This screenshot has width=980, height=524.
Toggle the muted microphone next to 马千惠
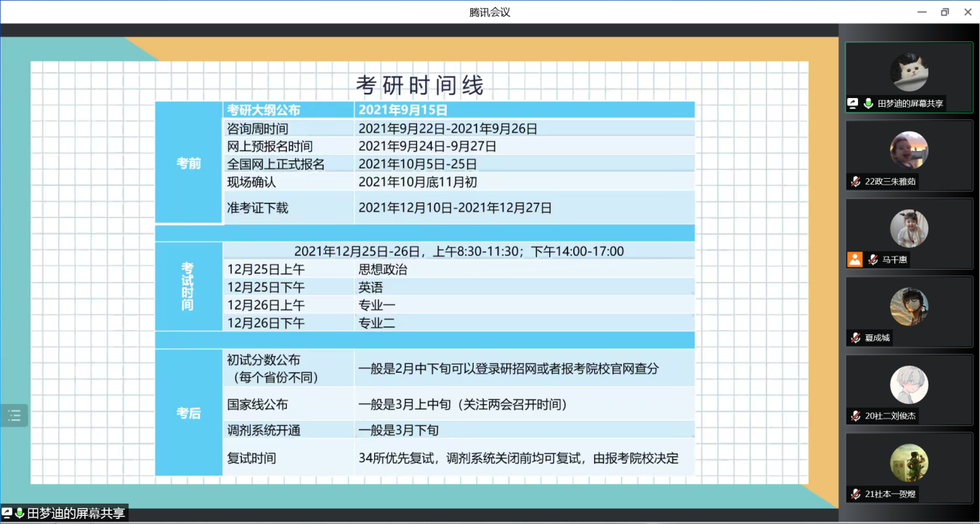[872, 259]
